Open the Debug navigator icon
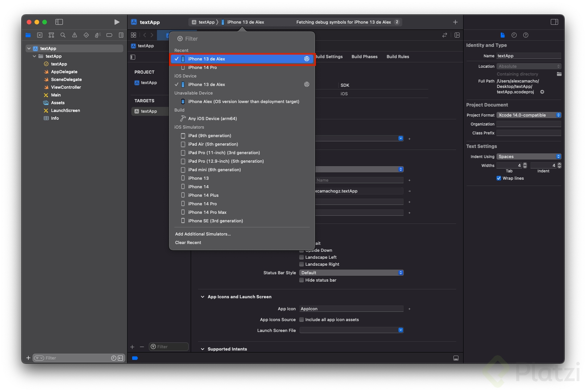Screen dimensions: 586x392 coord(98,35)
